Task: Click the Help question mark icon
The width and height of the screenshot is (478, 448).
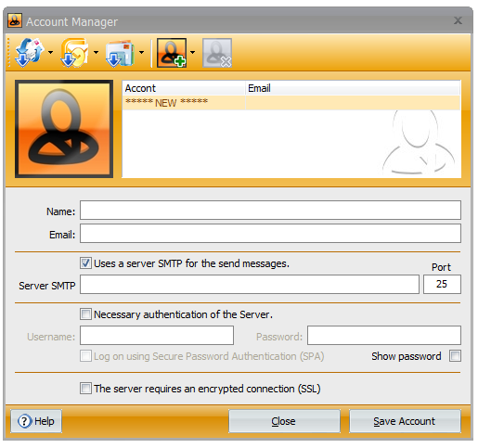Action: [x=24, y=421]
